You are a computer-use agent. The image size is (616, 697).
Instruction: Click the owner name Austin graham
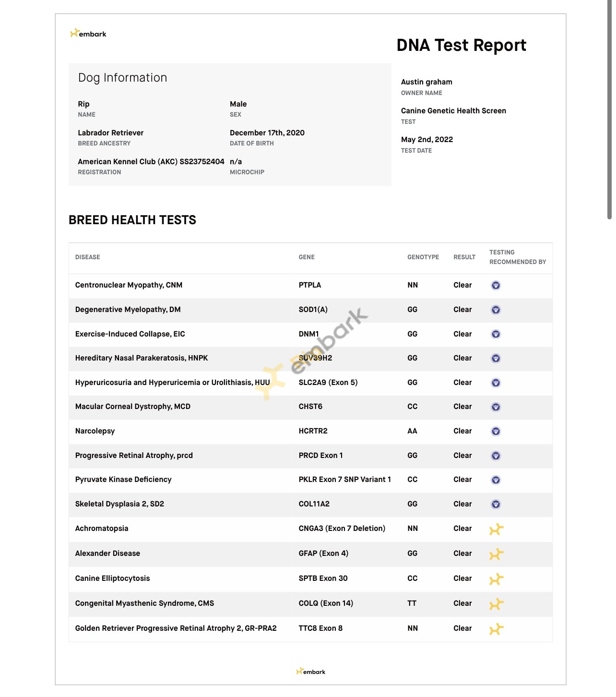pos(426,82)
